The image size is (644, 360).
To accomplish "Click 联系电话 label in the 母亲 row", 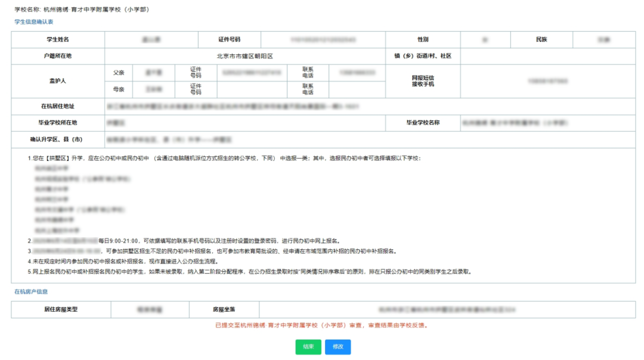I will pos(308,89).
